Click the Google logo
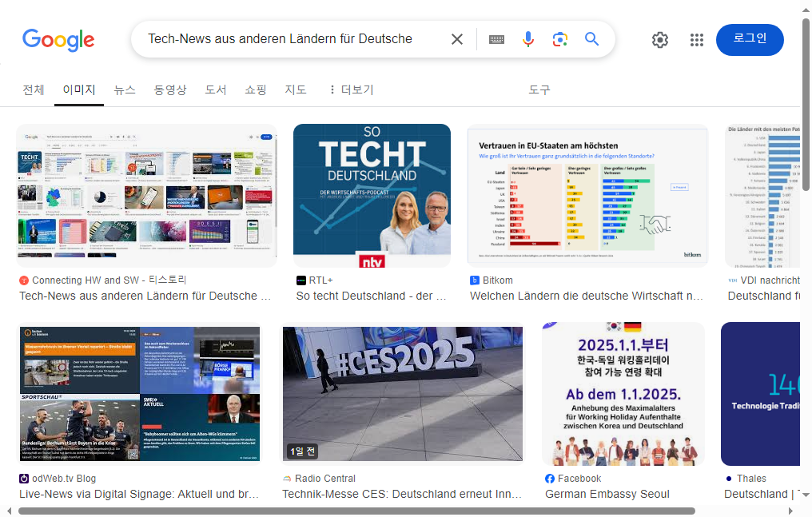 tap(58, 40)
